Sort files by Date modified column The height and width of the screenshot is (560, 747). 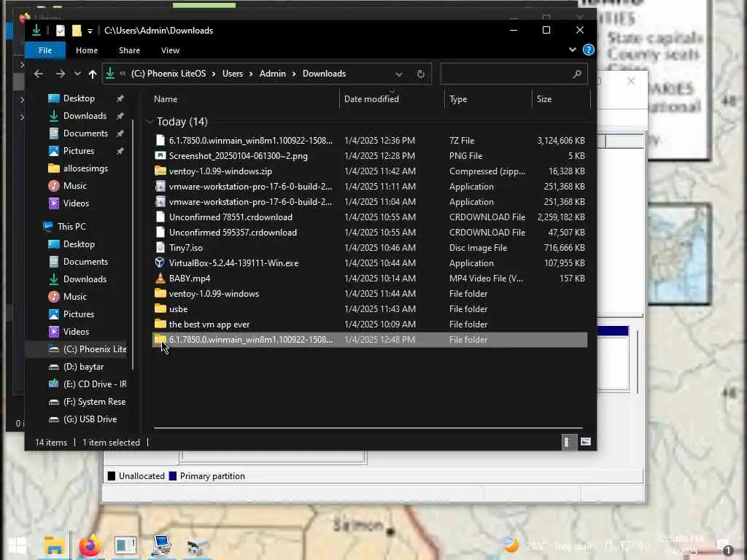tap(371, 99)
